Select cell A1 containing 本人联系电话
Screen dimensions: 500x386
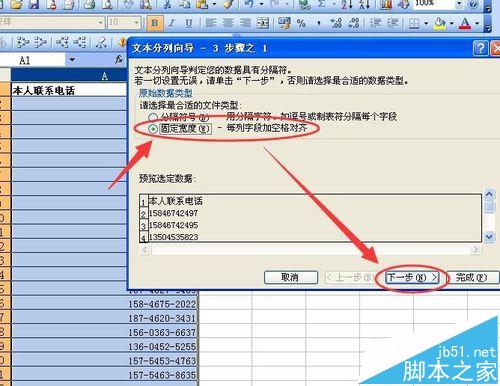[69, 90]
